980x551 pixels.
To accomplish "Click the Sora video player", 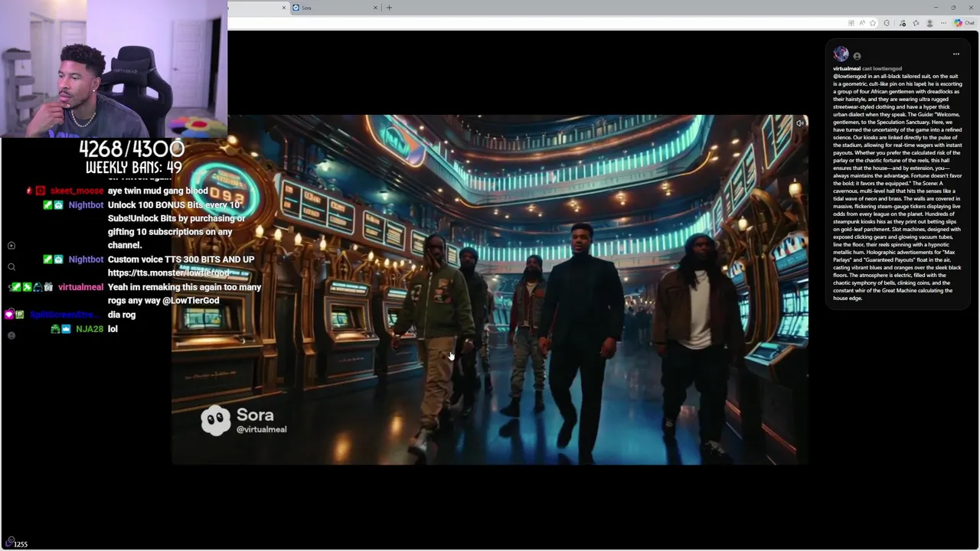I will [x=490, y=289].
